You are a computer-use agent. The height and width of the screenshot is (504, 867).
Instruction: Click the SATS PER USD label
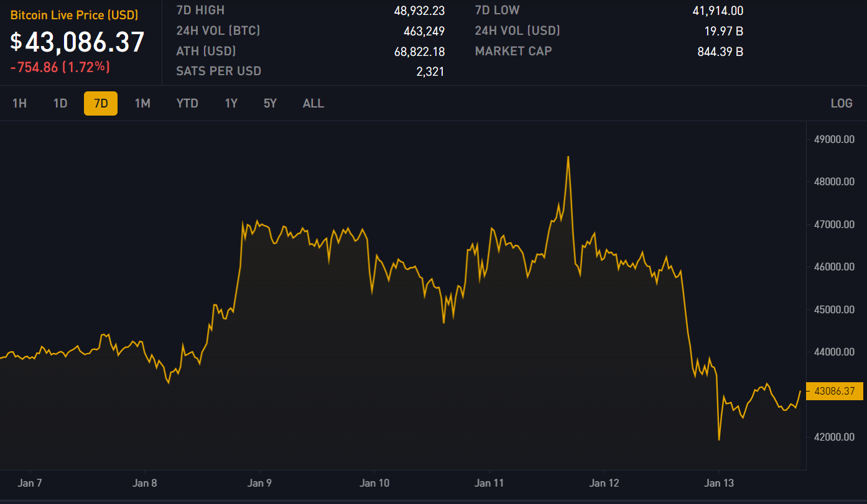click(x=218, y=71)
